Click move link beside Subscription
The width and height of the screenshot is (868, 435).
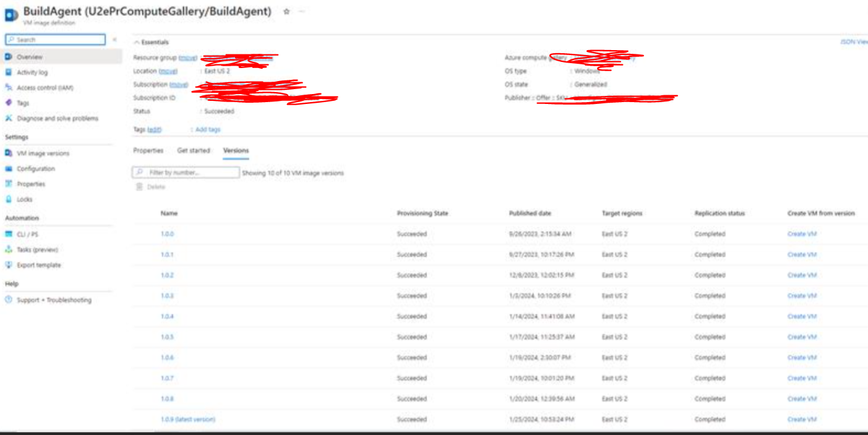(x=179, y=84)
